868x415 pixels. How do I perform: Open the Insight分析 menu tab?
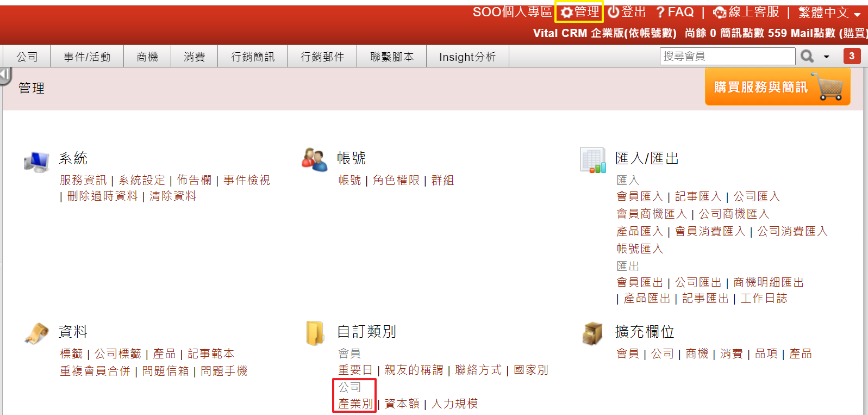467,57
